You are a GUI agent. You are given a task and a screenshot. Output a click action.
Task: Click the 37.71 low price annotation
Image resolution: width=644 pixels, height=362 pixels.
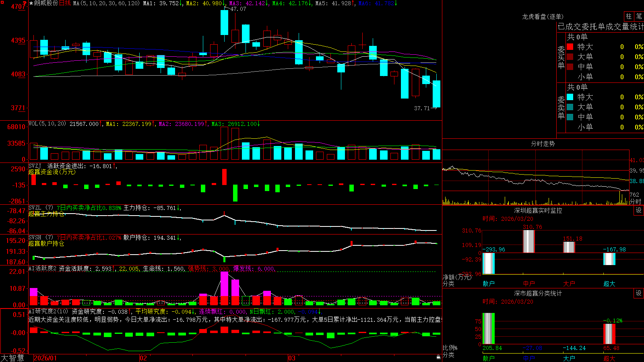coord(422,108)
